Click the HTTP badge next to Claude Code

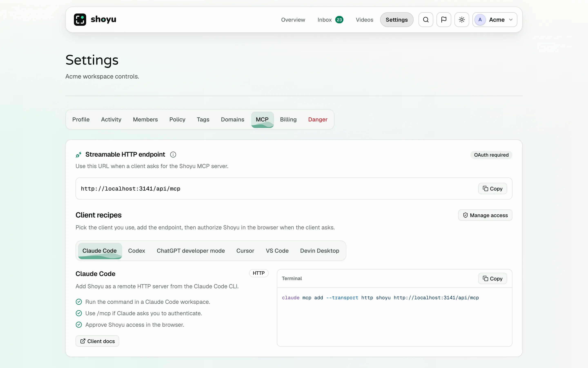click(x=258, y=273)
